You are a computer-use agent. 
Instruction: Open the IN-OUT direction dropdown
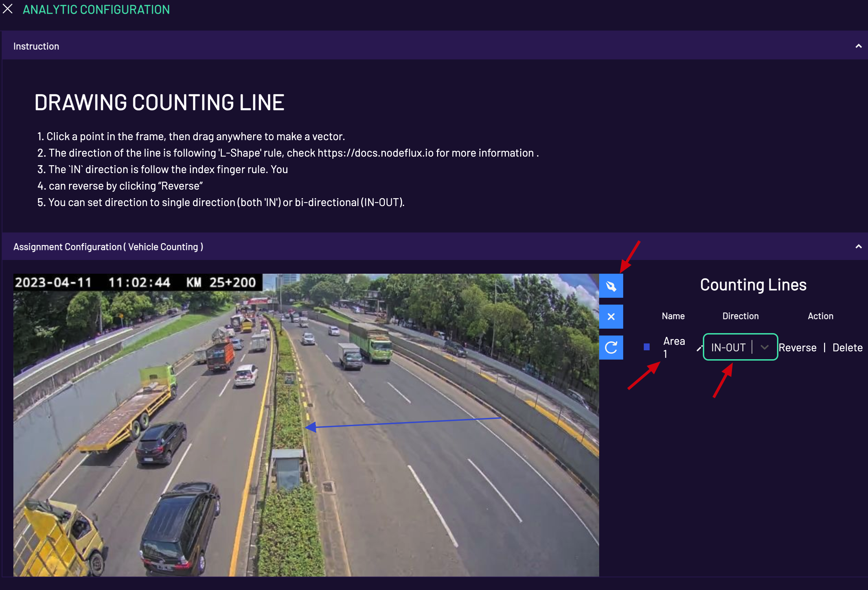740,347
